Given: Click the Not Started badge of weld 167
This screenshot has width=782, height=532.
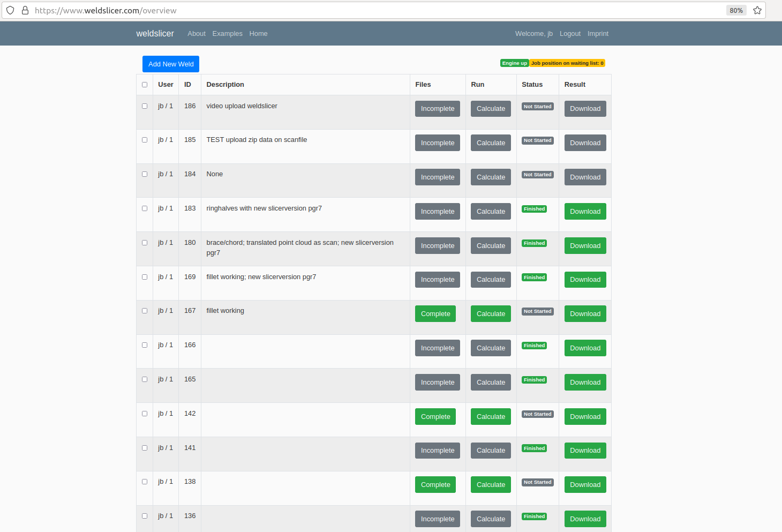Looking at the screenshot, I should tap(537, 311).
